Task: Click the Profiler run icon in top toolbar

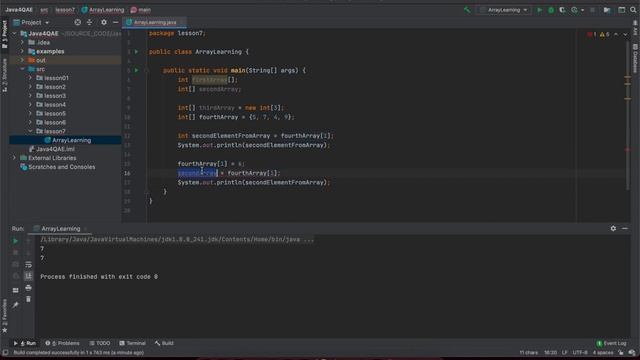Action: coord(574,10)
